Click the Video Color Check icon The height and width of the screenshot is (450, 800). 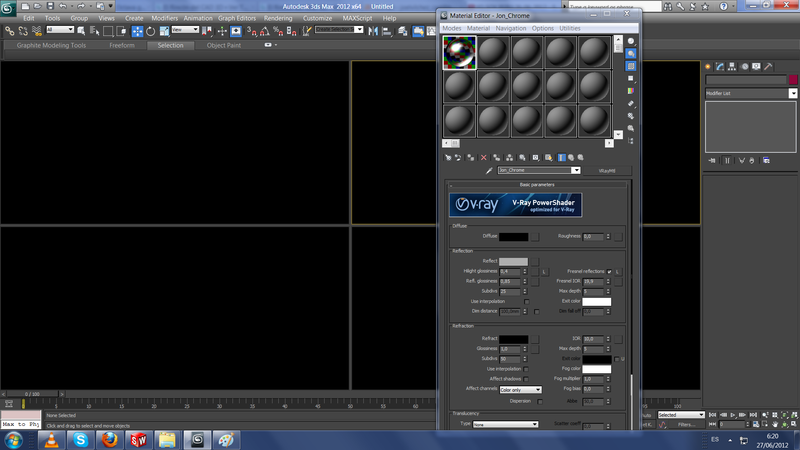pos(631,91)
